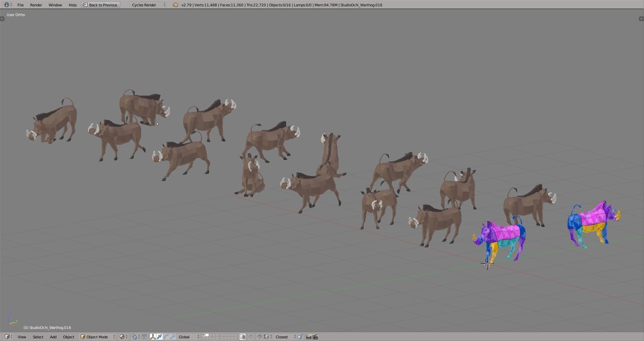
Task: Open the viewport shading mode selector
Action: tap(124, 337)
